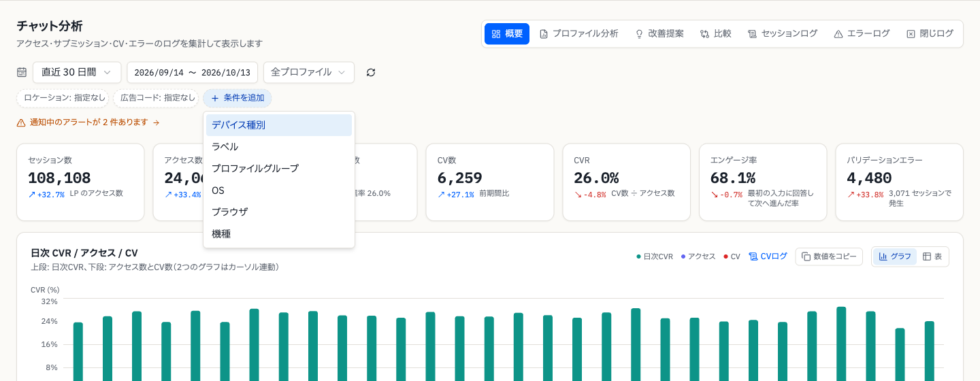Image resolution: width=980 pixels, height=381 pixels.
Task: Switch chart view to 表
Action: coord(932,256)
